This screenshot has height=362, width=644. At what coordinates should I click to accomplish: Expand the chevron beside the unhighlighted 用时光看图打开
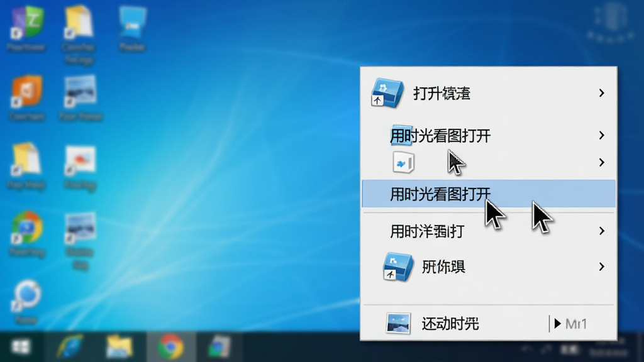pyautogui.click(x=601, y=136)
